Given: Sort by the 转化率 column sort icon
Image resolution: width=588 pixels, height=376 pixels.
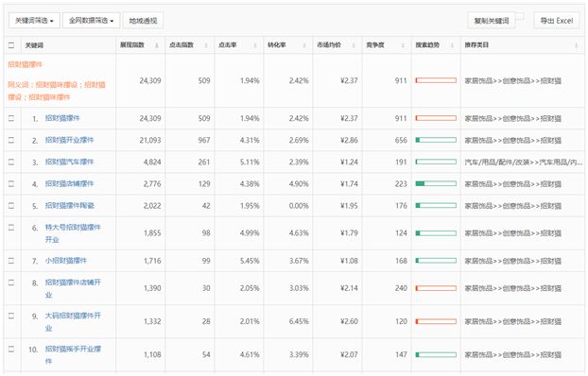Looking at the screenshot, I should 304,45.
